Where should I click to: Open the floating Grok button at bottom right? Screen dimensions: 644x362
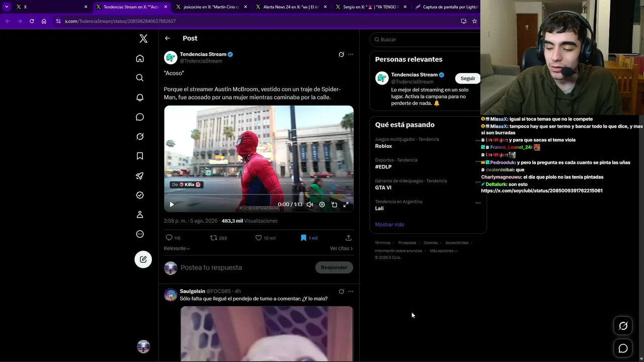pyautogui.click(x=623, y=326)
